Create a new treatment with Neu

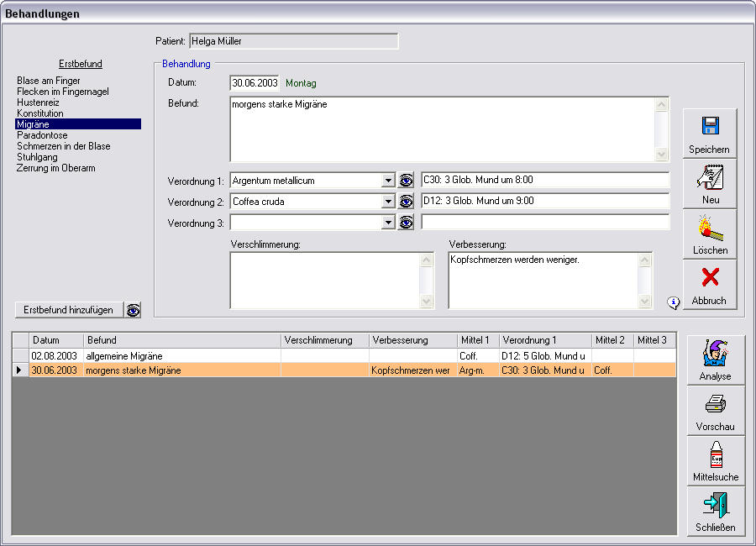click(709, 183)
